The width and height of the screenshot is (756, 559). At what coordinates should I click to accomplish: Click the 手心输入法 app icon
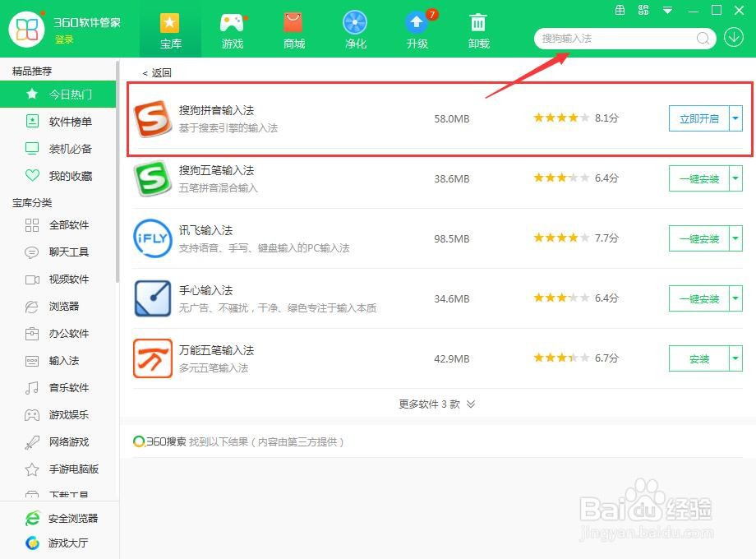pos(152,298)
